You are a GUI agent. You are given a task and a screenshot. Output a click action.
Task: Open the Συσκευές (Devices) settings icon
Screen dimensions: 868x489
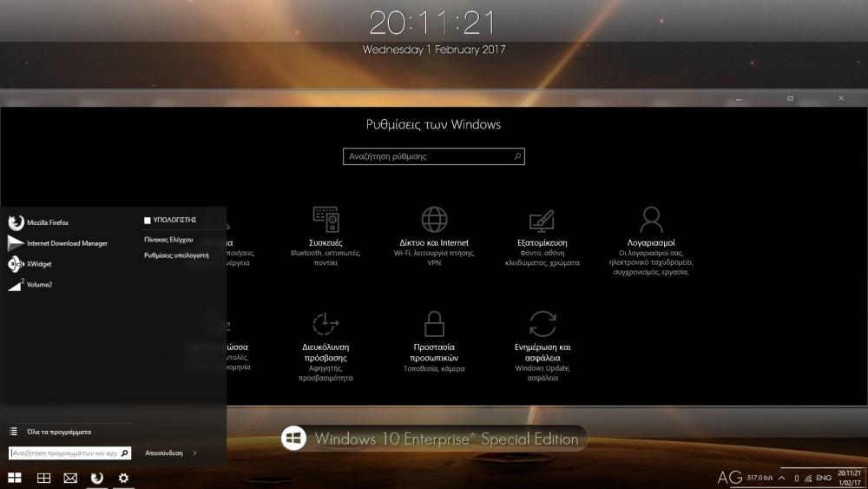tap(325, 219)
